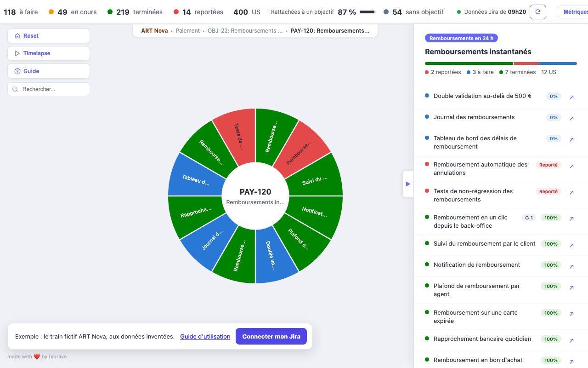This screenshot has height=368, width=588.
Task: Go to Paiement in the breadcrumb
Action: [188, 31]
